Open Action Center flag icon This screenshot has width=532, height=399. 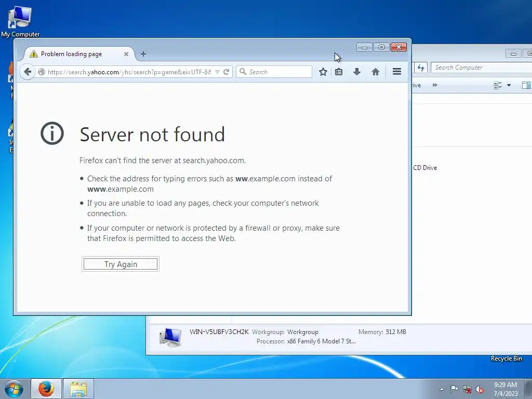(x=454, y=389)
